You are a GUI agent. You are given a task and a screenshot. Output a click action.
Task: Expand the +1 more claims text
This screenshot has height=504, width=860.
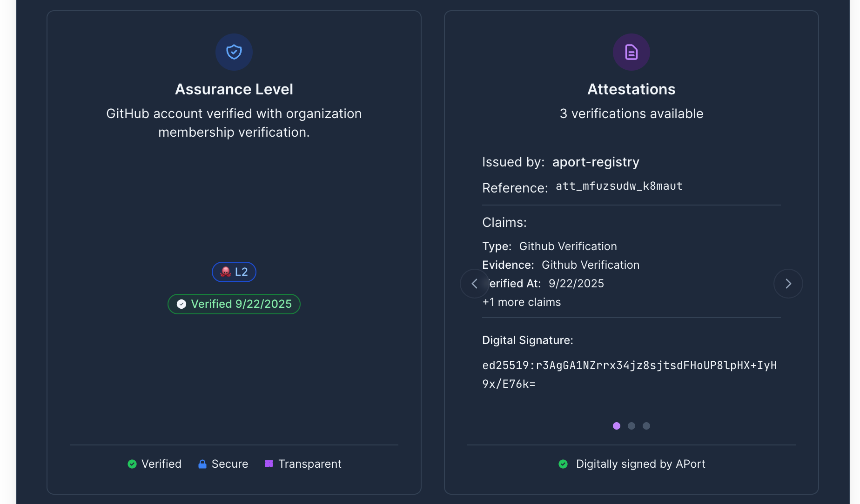click(522, 302)
